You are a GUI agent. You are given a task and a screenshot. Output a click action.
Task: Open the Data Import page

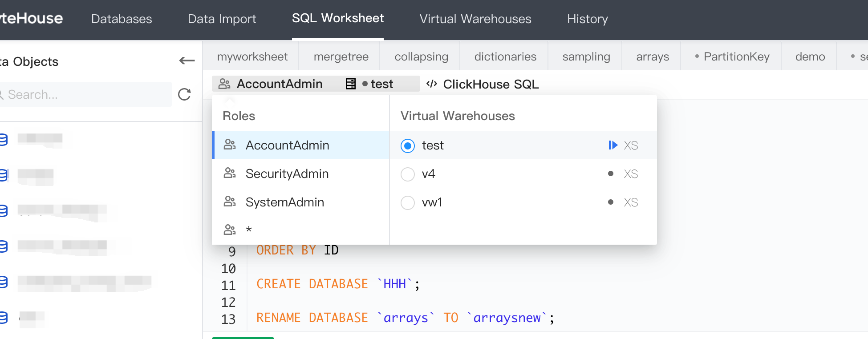tap(222, 19)
